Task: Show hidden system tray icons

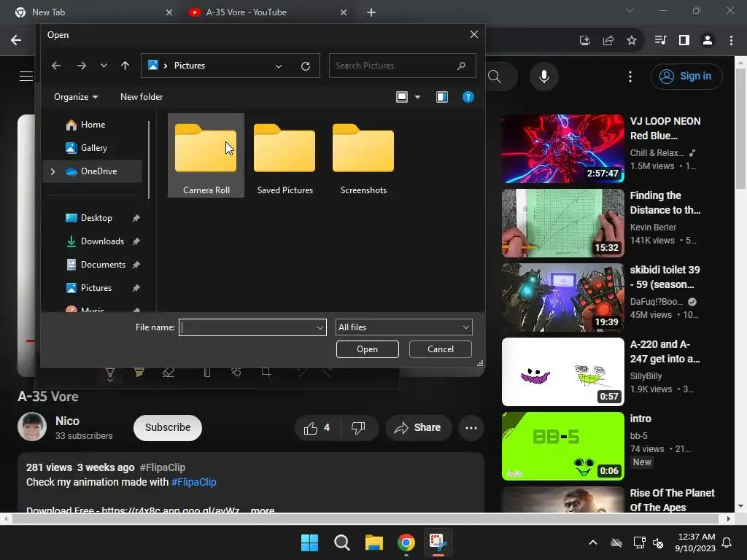Action: (593, 542)
